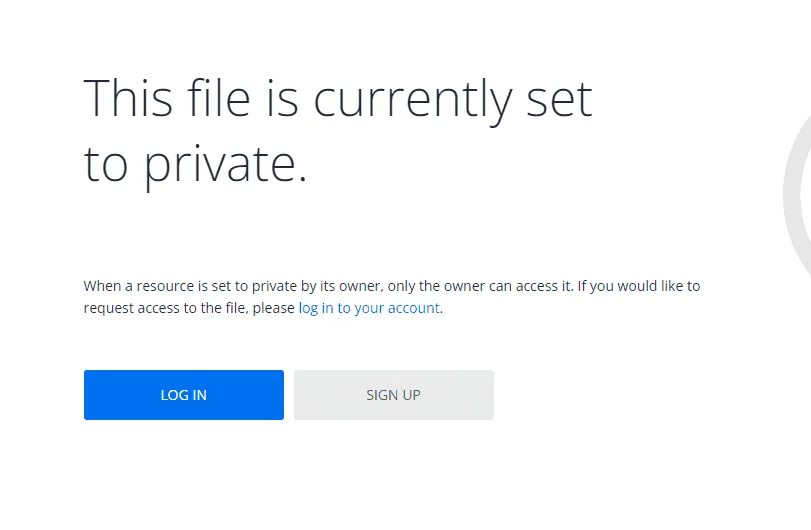The width and height of the screenshot is (811, 530).
Task: Click the word 'This' starting the heading
Action: point(128,98)
